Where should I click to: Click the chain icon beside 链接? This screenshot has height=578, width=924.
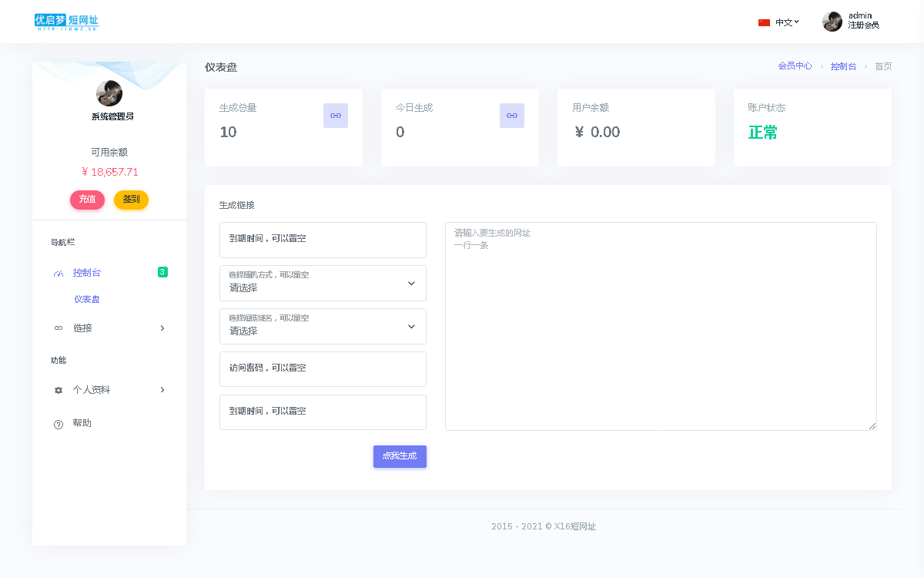[59, 328]
